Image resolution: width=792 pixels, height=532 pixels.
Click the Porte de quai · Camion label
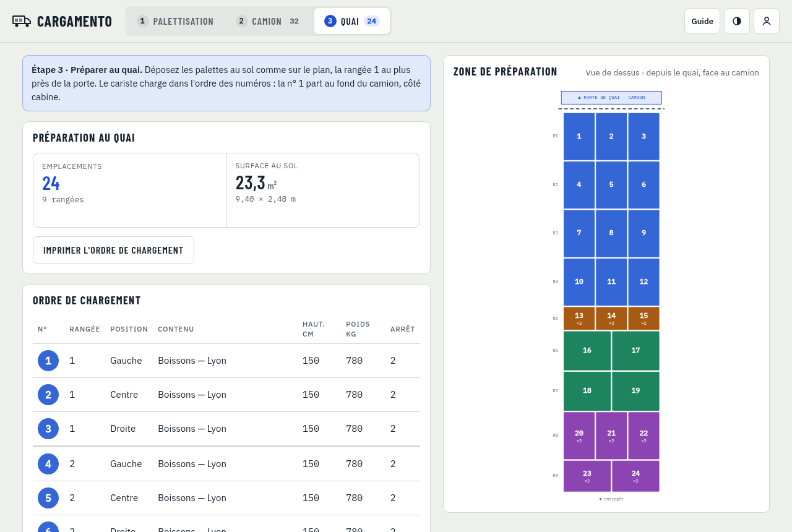coord(611,98)
